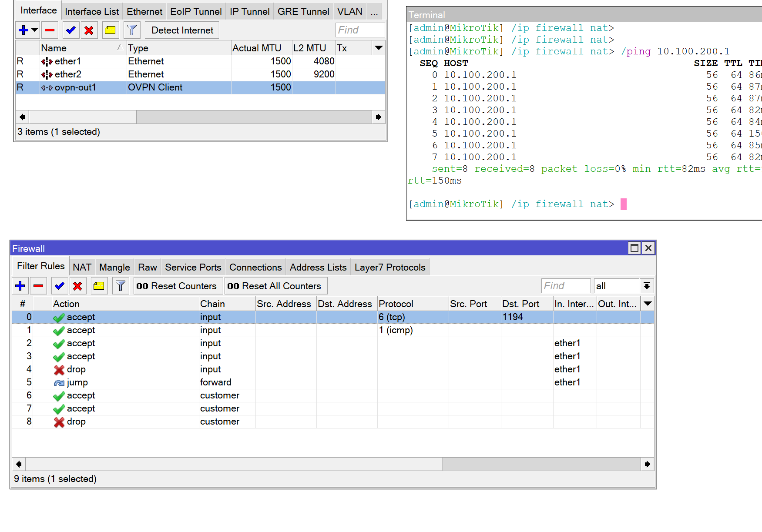The height and width of the screenshot is (532, 762).
Task: Click jump action icon on rule 5
Action: tap(59, 383)
